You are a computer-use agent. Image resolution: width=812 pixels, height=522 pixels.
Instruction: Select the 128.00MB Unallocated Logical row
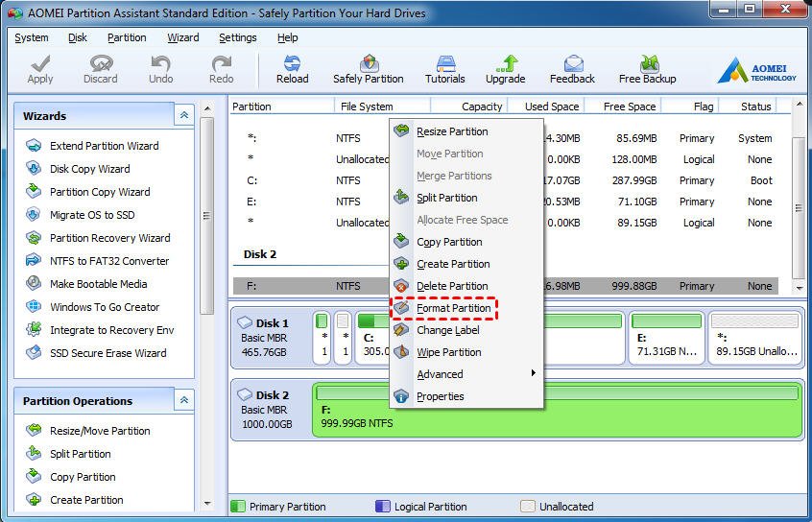pyautogui.click(x=505, y=159)
